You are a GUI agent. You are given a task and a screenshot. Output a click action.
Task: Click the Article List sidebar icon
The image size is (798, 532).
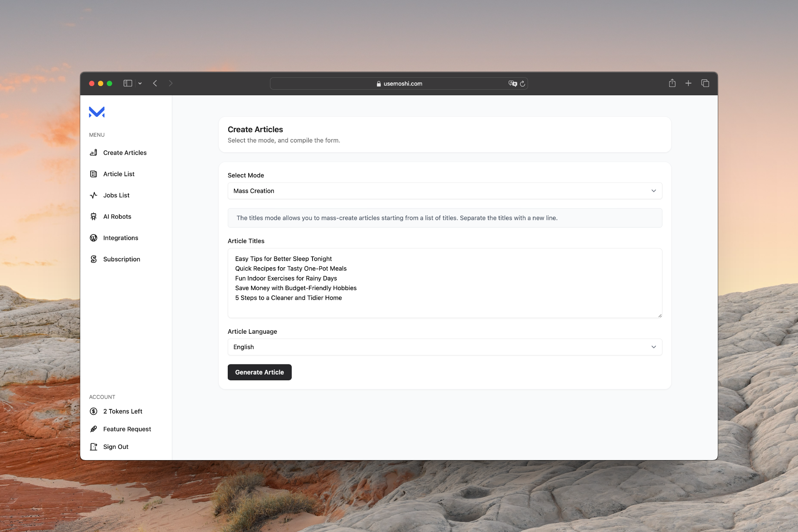coord(94,174)
